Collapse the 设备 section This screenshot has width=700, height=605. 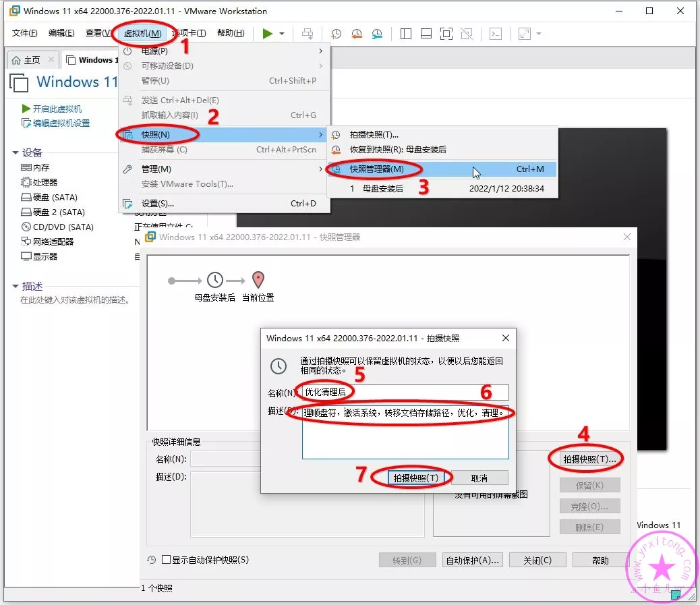tap(16, 152)
